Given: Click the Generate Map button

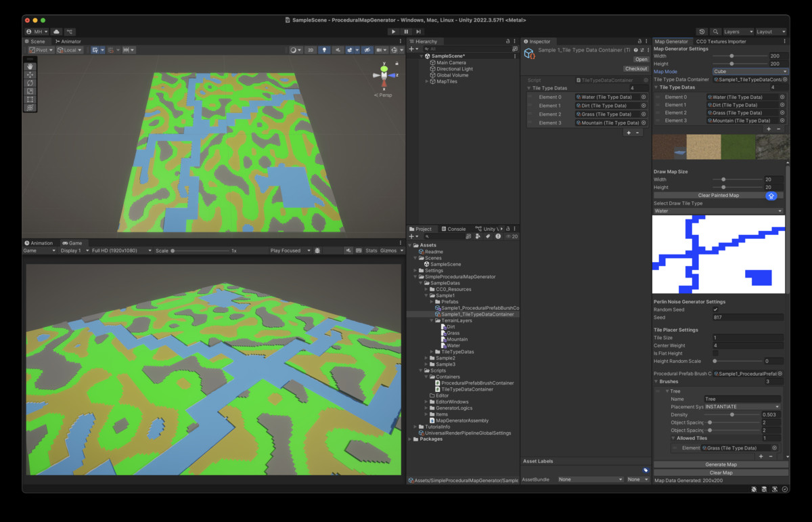Looking at the screenshot, I should (x=721, y=464).
